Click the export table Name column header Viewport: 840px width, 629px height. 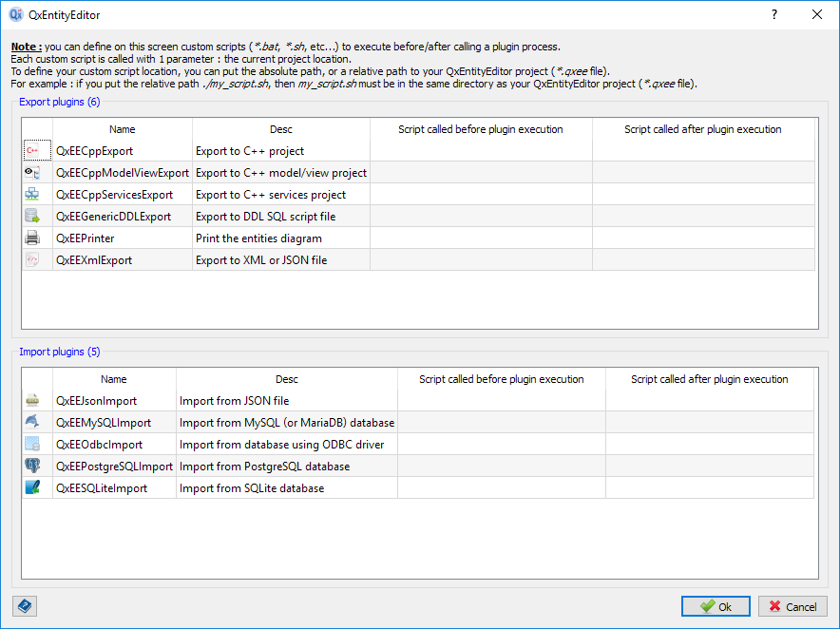click(122, 129)
